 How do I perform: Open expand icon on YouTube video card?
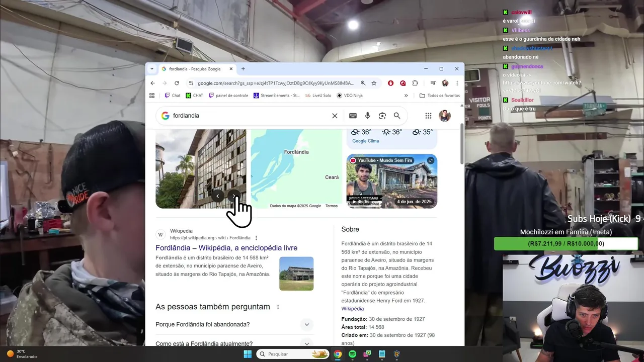(x=431, y=160)
